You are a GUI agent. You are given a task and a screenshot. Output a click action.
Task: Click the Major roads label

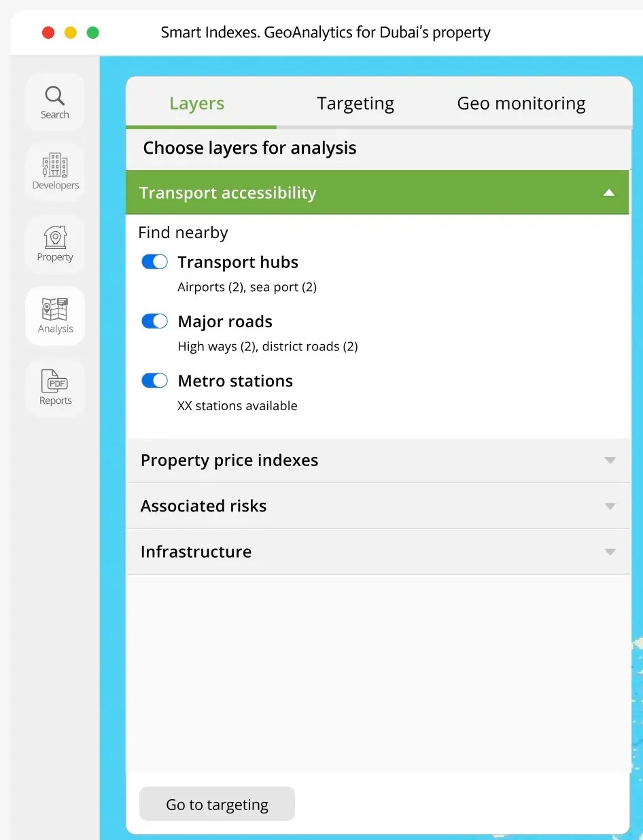(225, 322)
